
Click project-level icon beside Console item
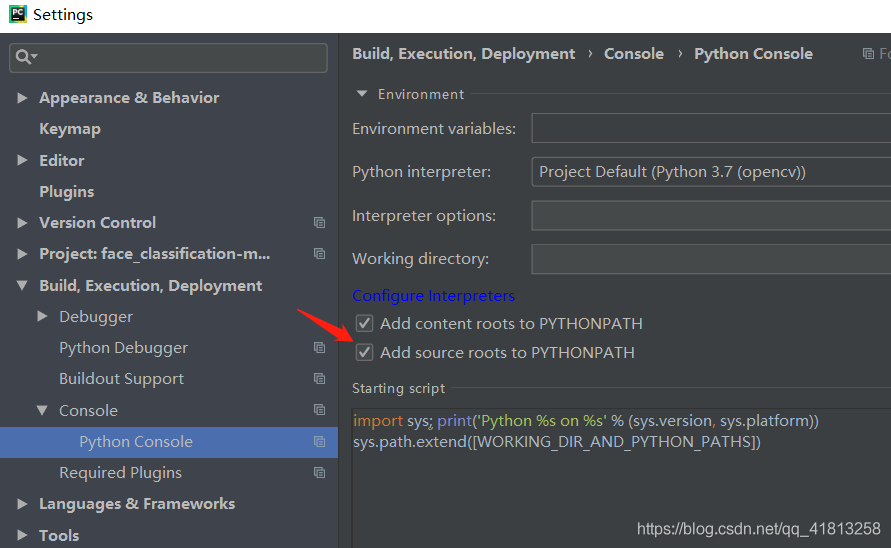click(x=319, y=410)
